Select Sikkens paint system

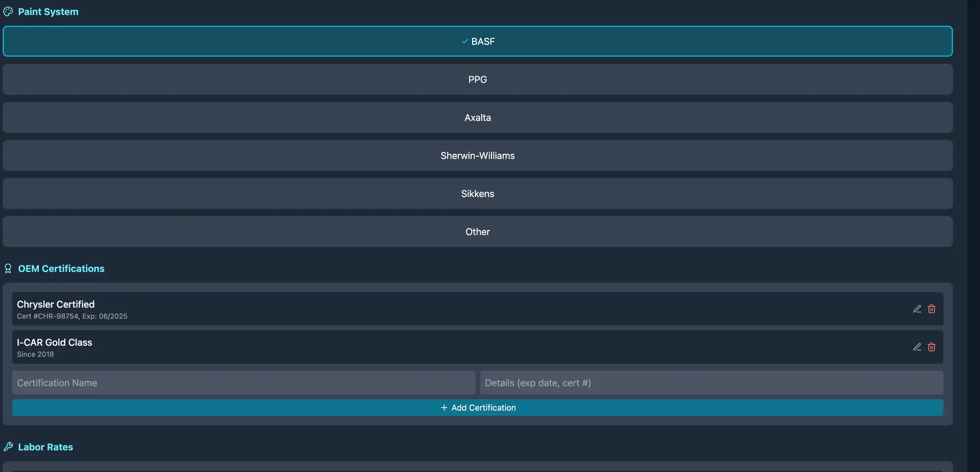(477, 194)
